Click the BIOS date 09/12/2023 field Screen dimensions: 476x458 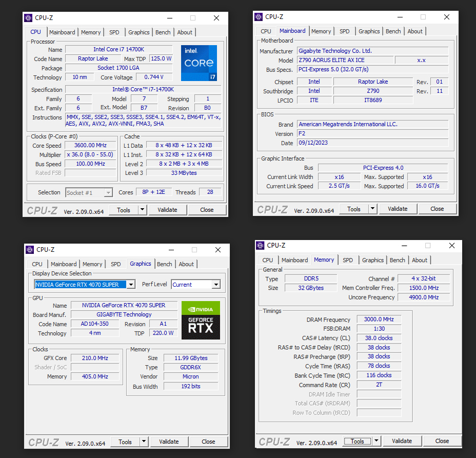click(x=372, y=143)
